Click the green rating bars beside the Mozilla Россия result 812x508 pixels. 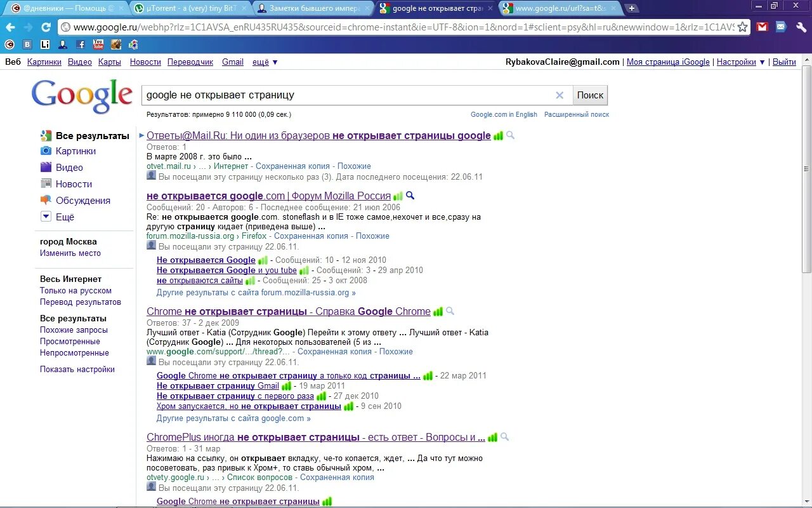tap(398, 196)
